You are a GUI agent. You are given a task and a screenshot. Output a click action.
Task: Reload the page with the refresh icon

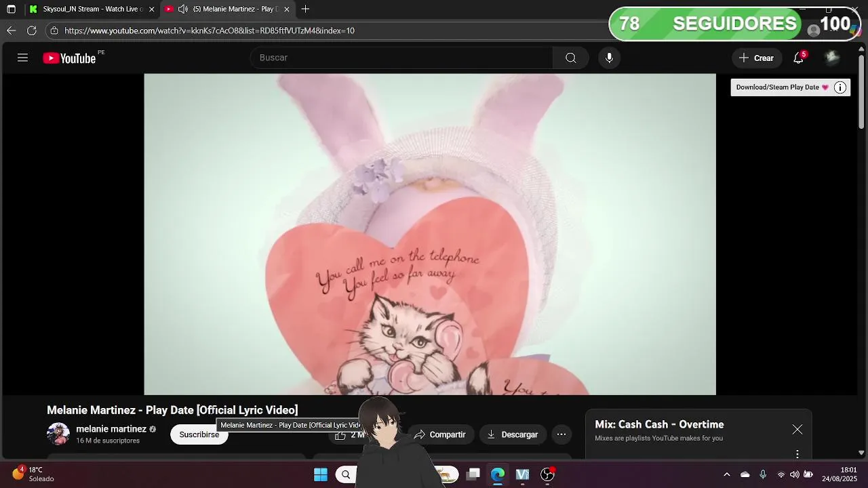click(31, 30)
